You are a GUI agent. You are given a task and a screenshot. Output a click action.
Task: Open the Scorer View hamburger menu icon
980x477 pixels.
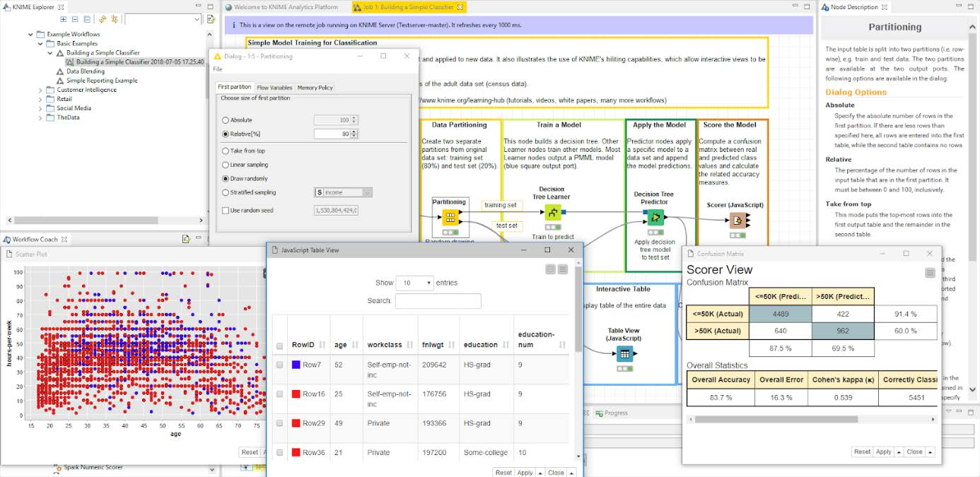[931, 273]
